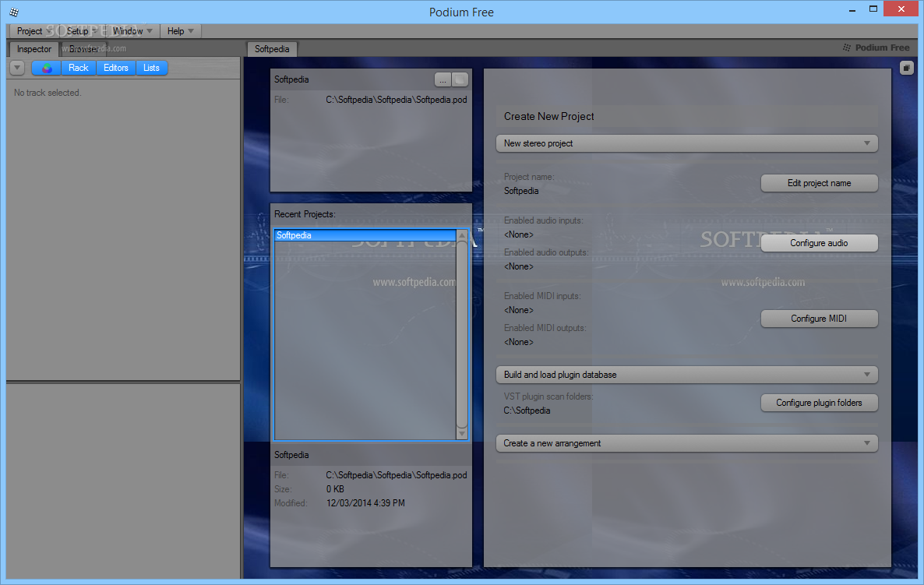The height and width of the screenshot is (585, 924).
Task: Select the Softpedia project tab
Action: [x=272, y=49]
